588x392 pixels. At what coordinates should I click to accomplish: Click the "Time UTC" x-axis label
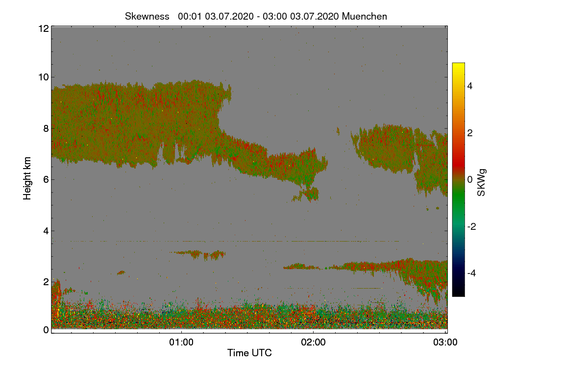click(249, 353)
